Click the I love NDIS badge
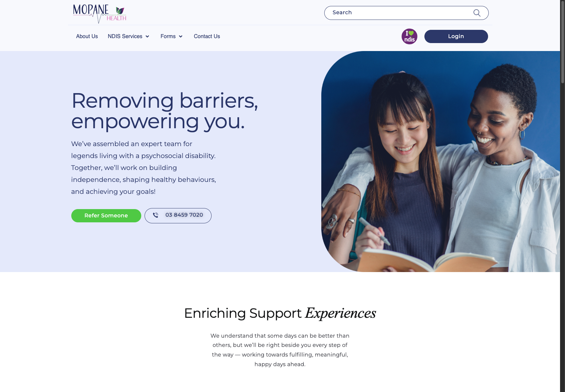Viewport: 565px width, 392px height. [x=409, y=36]
